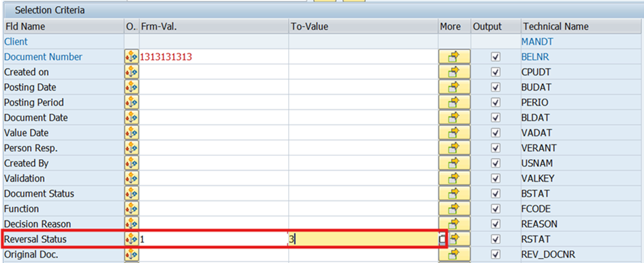Open value help for Reversal Status To-Value

coord(442,239)
